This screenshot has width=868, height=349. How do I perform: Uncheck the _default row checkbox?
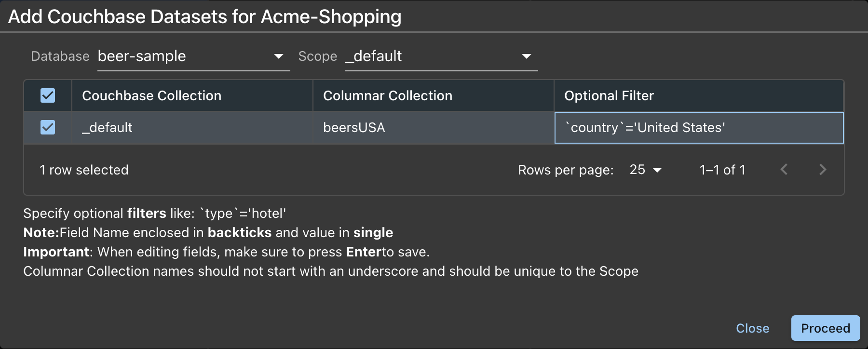[48, 127]
